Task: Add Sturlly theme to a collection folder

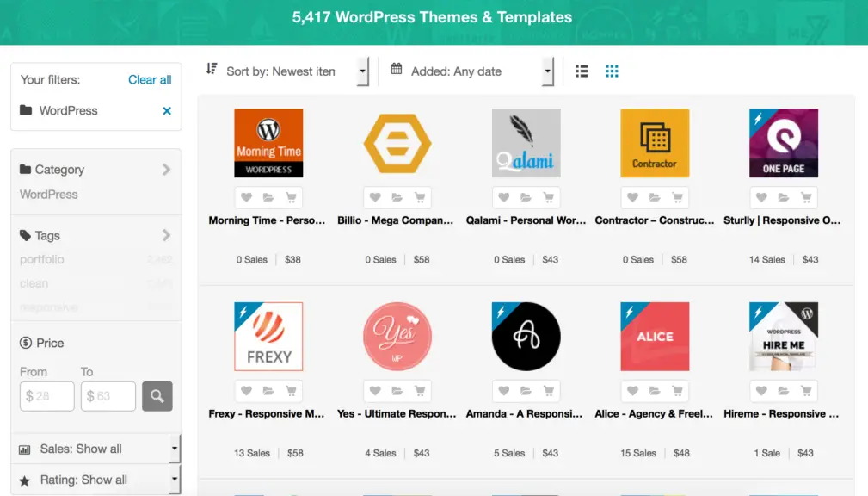Action: (x=784, y=197)
